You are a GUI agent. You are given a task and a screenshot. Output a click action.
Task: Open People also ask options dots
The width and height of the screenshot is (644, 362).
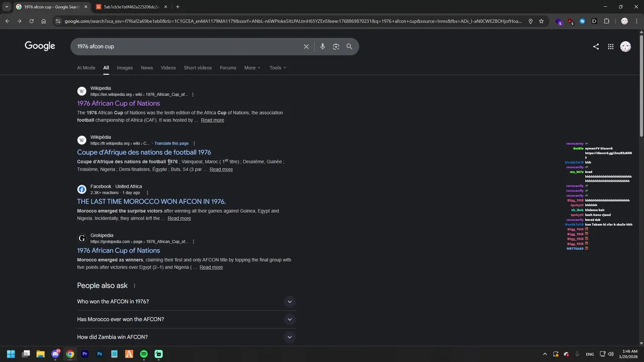point(134,286)
